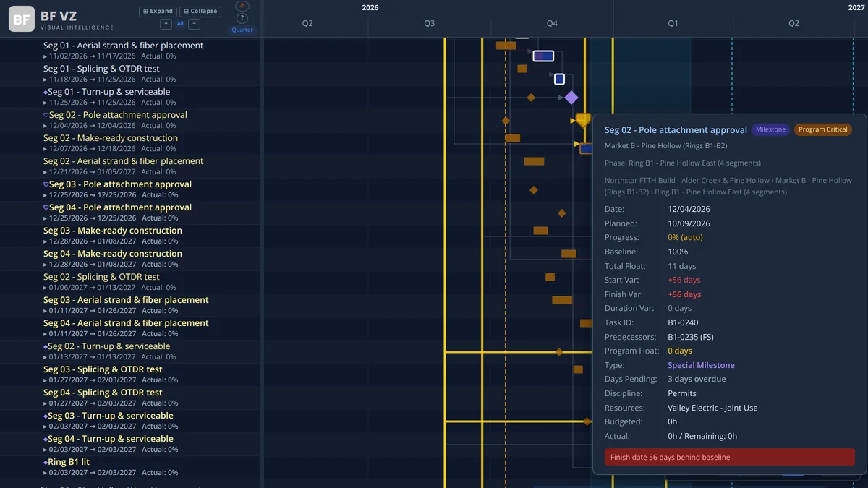Click the Expand button in header
Screen dimensions: 868x488
coord(158,12)
